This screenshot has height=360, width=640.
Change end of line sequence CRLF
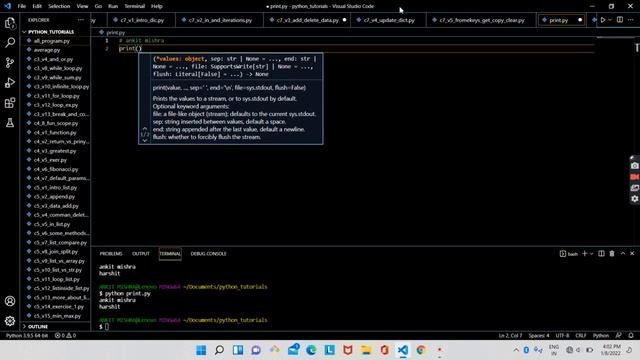click(x=581, y=336)
